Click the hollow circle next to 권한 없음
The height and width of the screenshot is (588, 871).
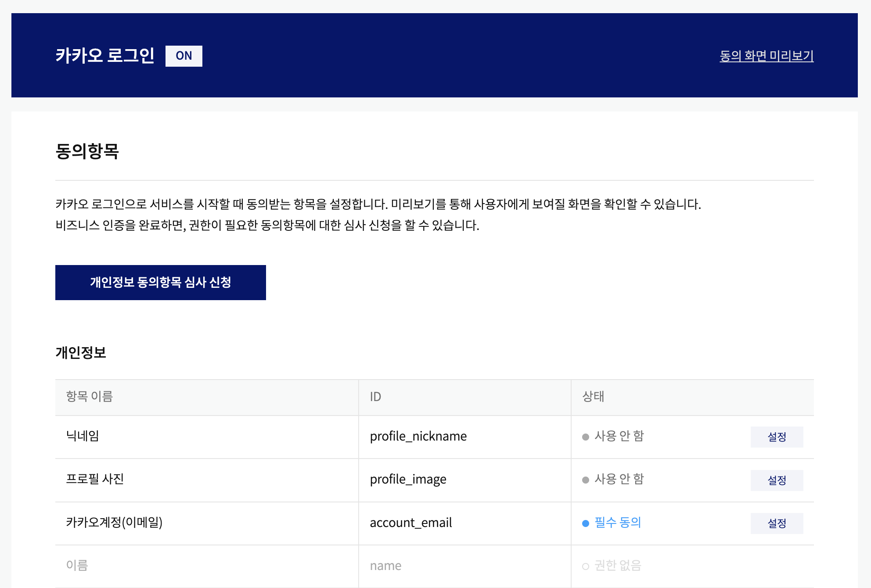point(585,566)
